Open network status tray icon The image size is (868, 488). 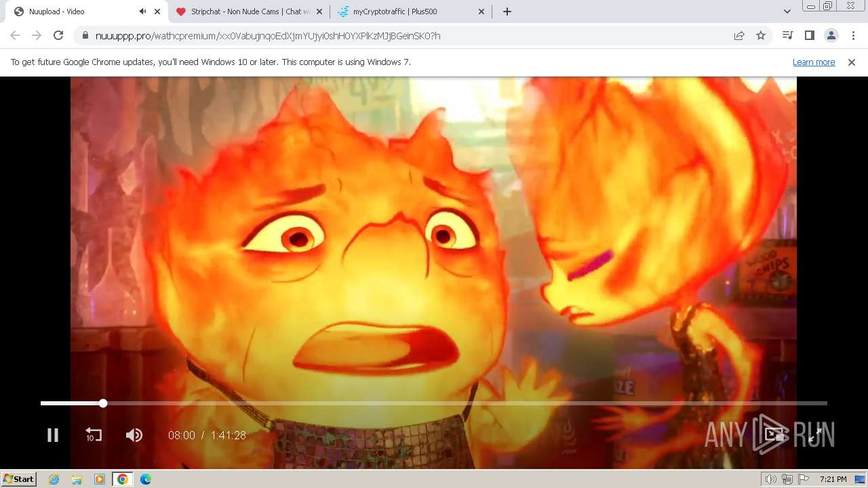pyautogui.click(x=787, y=479)
